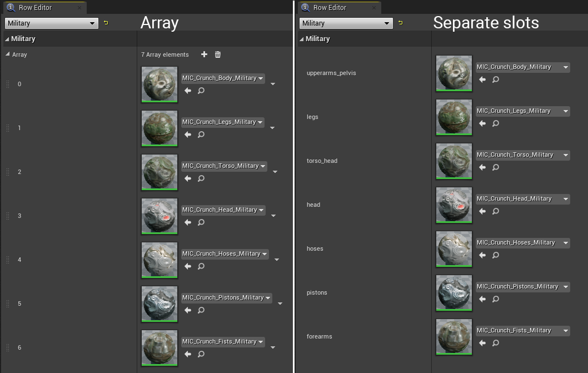588x373 pixels.
Task: Browse to pistons slot asset with magnifier
Action: tap(495, 299)
